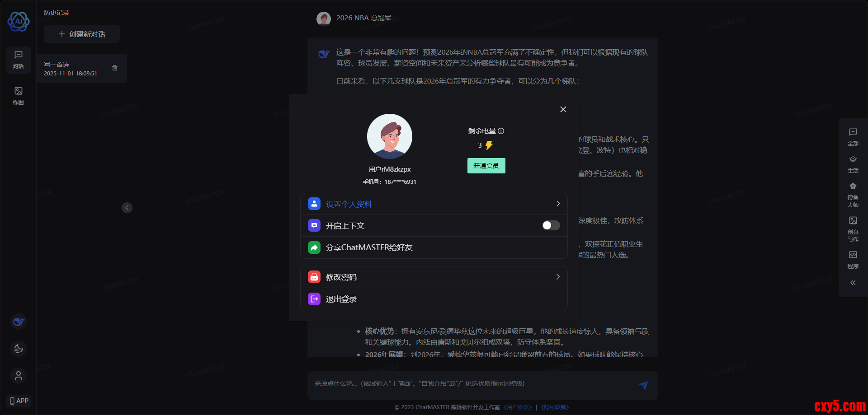Viewport: 868px width, 415px height.
Task: Collapse the history sidebar with arrow
Action: (x=127, y=207)
